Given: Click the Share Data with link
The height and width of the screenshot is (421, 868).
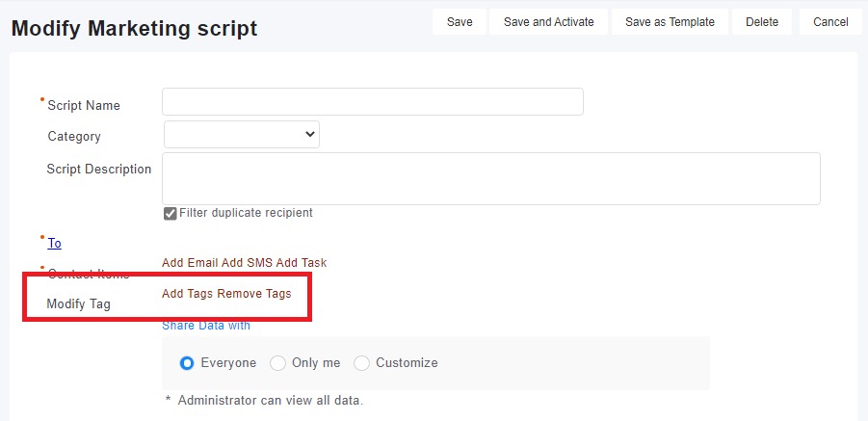Looking at the screenshot, I should click(x=206, y=326).
